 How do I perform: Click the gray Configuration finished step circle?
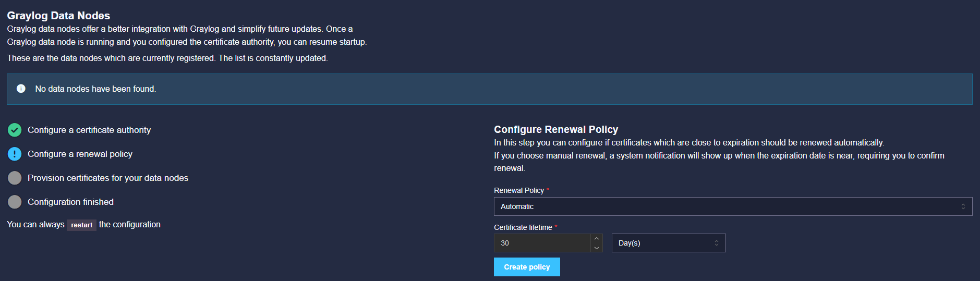coord(15,202)
